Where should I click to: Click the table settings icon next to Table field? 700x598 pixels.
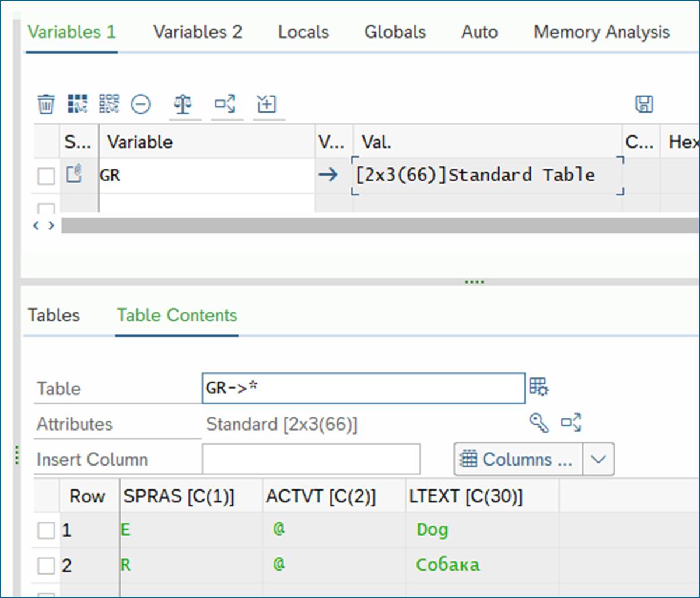pos(539,387)
